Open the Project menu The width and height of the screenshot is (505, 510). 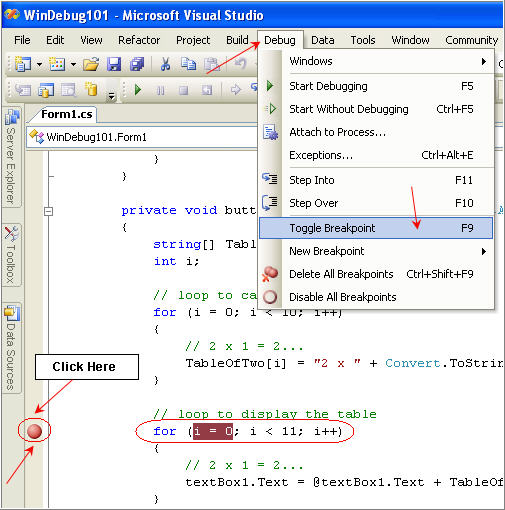(x=193, y=40)
